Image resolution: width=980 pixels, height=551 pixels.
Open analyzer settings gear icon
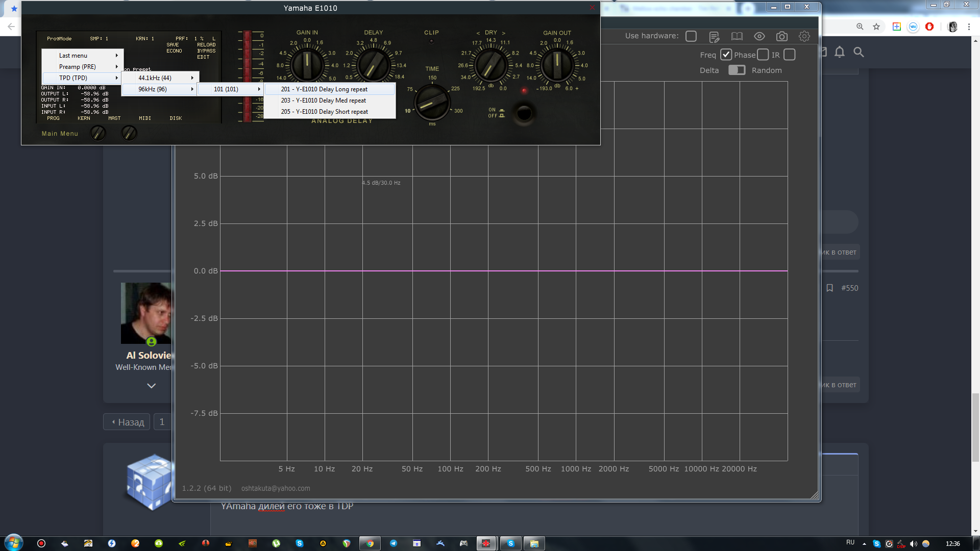point(804,36)
